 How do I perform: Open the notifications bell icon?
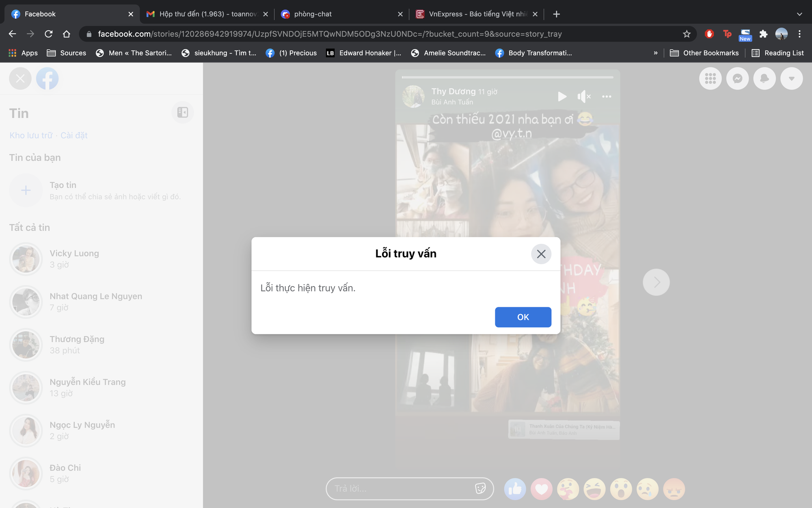coord(764,78)
